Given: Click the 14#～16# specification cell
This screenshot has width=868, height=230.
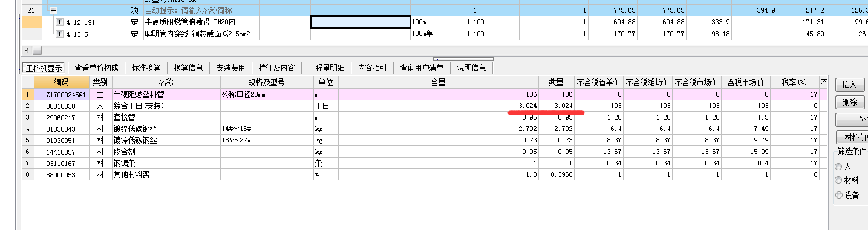Looking at the screenshot, I should (x=267, y=129).
